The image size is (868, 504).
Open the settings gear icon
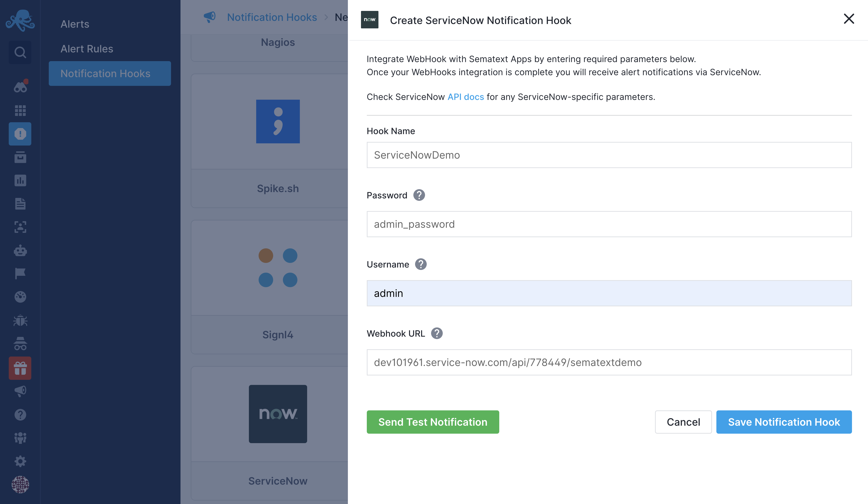coord(20,461)
